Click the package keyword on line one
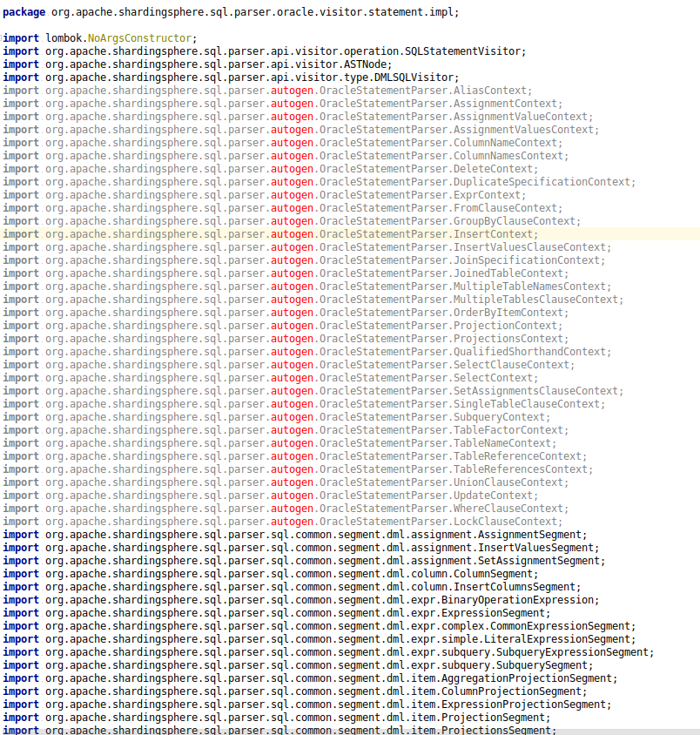 (x=24, y=12)
